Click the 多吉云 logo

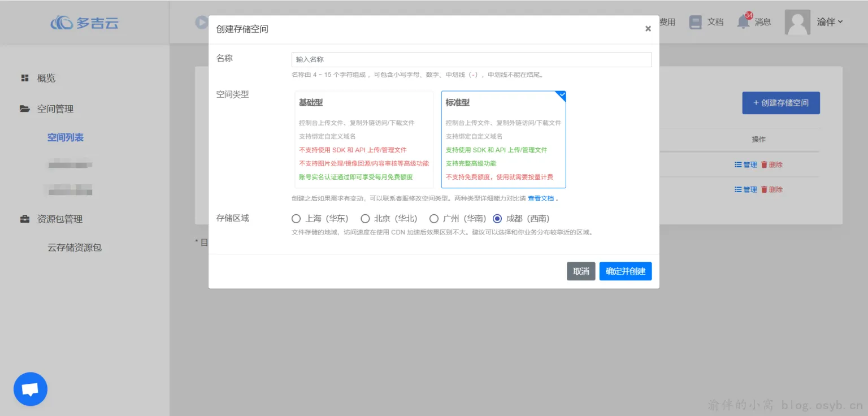point(85,23)
